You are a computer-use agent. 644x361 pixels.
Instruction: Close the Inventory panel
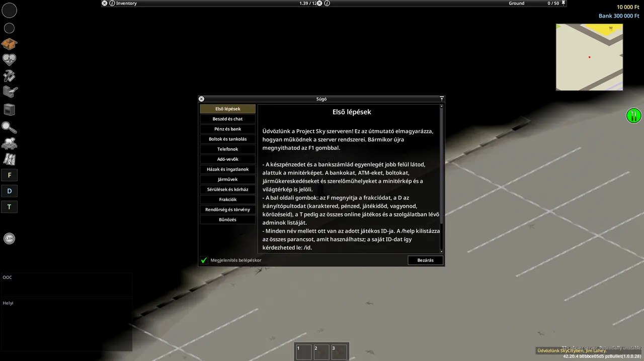click(105, 3)
